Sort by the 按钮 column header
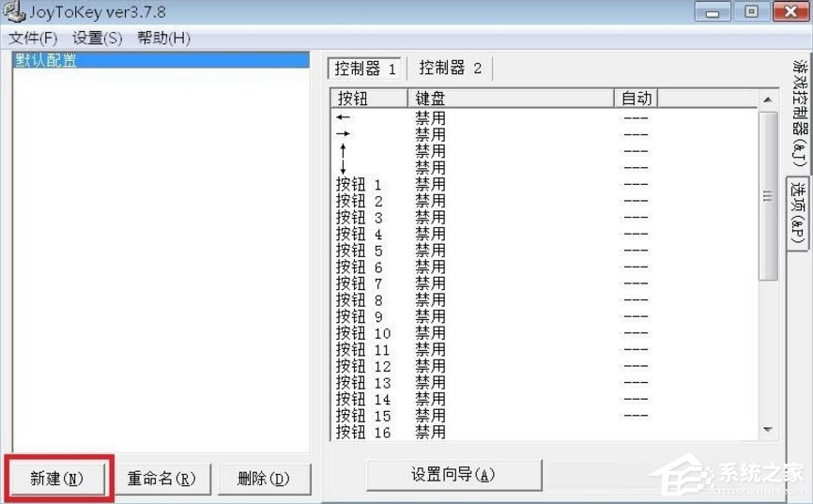 click(369, 98)
